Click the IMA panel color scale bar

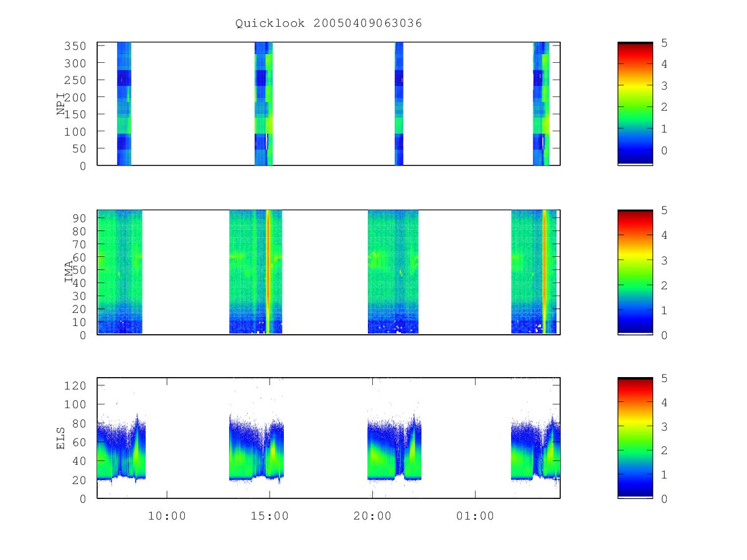[x=635, y=273]
